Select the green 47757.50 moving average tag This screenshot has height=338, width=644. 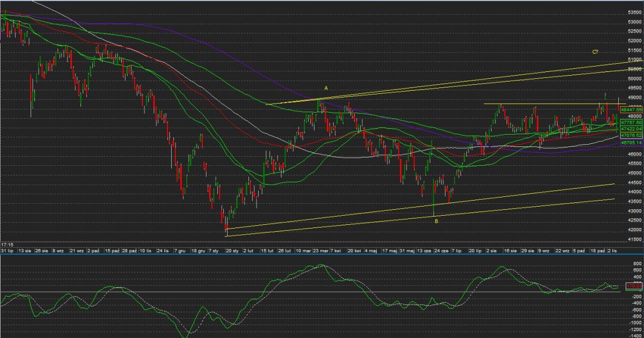[x=631, y=122]
